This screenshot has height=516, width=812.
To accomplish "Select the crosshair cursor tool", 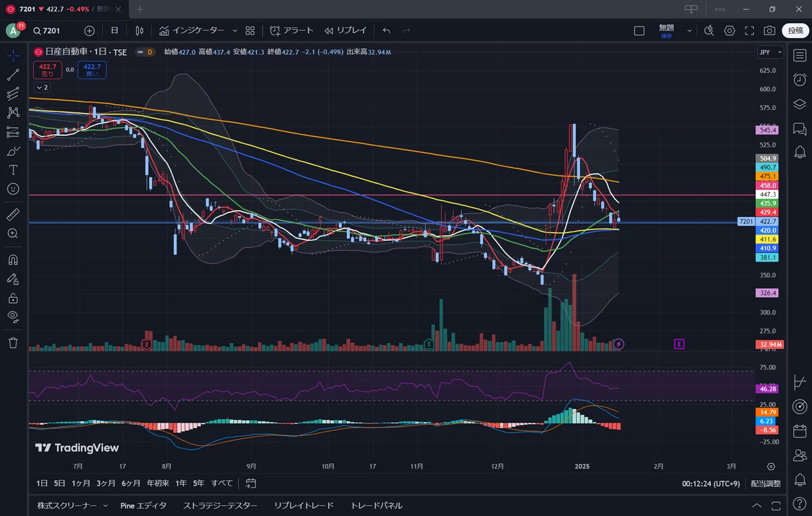I will pyautogui.click(x=13, y=55).
